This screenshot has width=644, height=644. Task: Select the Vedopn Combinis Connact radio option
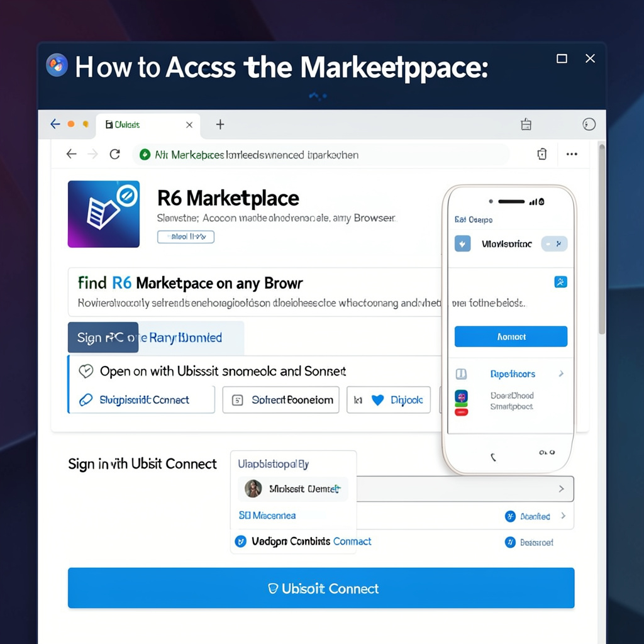tap(240, 541)
